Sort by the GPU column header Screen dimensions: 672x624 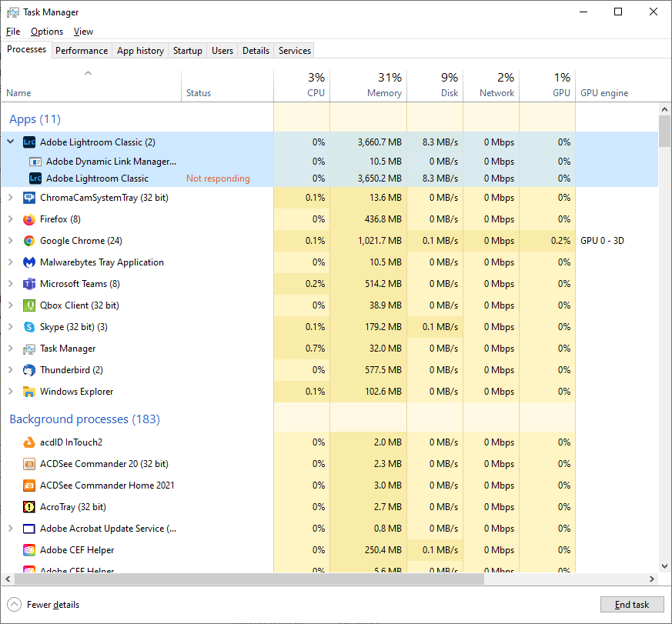pyautogui.click(x=547, y=85)
